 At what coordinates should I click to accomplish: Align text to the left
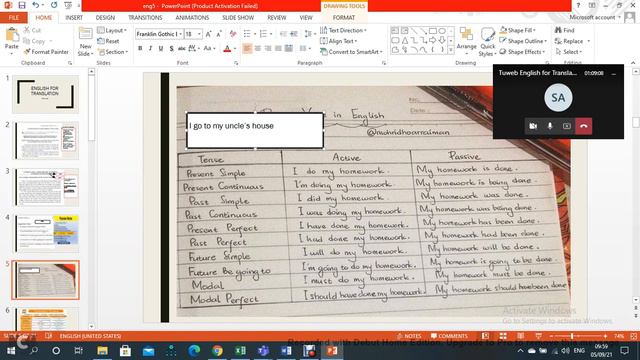247,49
